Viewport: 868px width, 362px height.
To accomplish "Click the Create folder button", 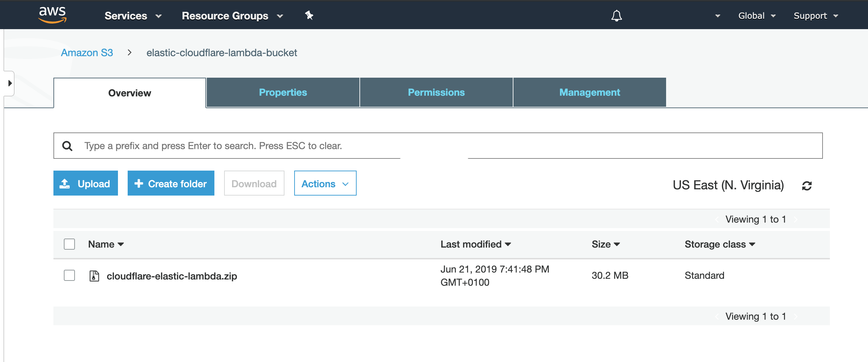I will pyautogui.click(x=171, y=183).
